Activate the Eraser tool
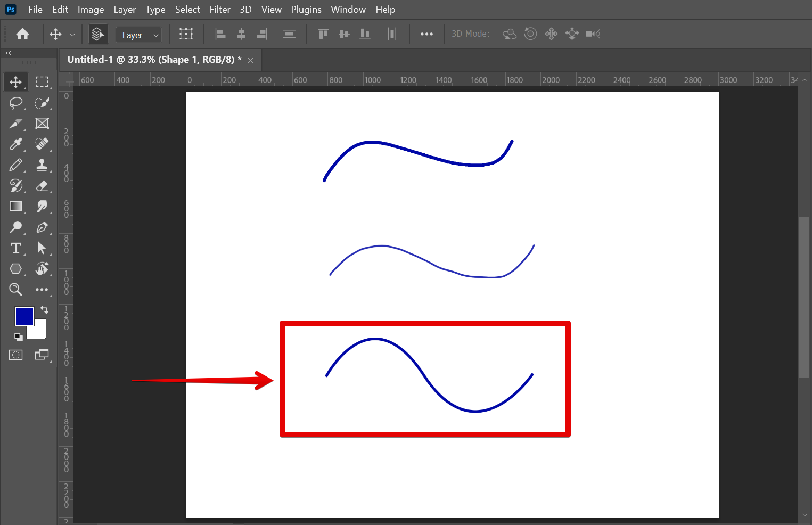The width and height of the screenshot is (812, 525). [x=42, y=186]
